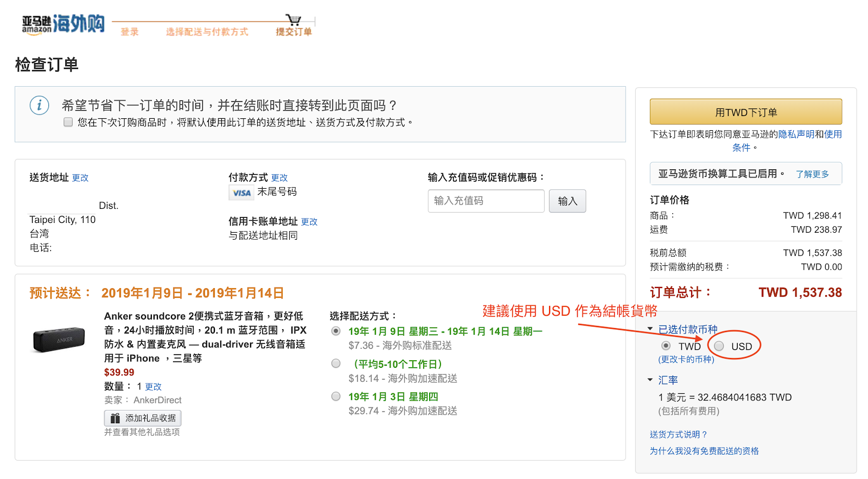Click the estimated tax TWD 0.00
The width and height of the screenshot is (868, 479).
point(821,267)
